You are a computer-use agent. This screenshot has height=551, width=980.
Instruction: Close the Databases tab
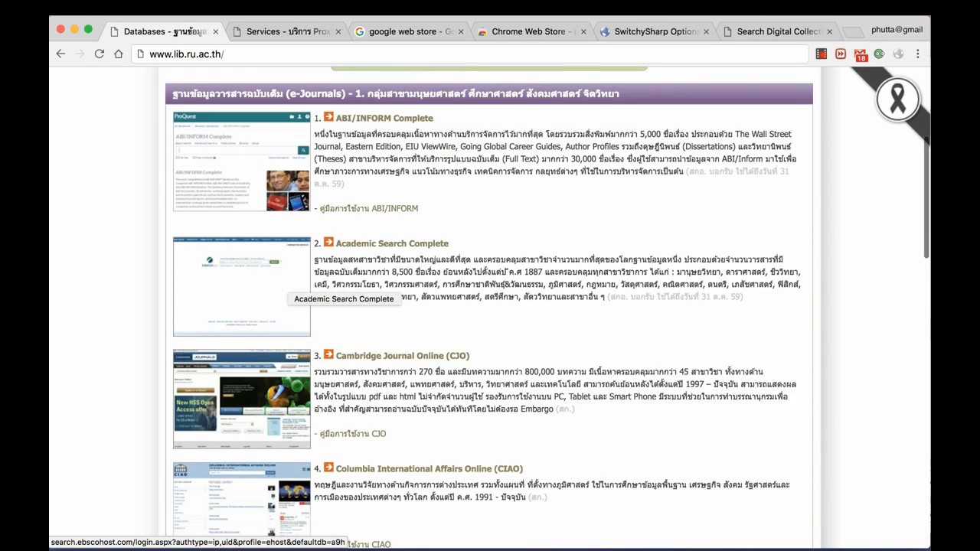[215, 31]
